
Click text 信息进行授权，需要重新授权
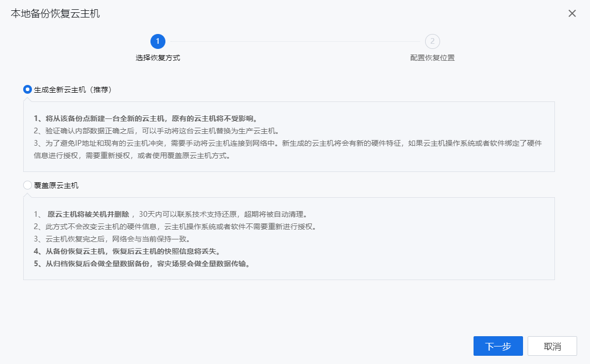81,155
